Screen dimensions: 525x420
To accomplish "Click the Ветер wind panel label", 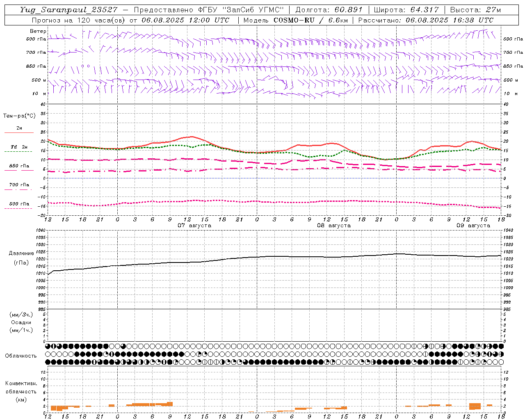I will point(38,31).
